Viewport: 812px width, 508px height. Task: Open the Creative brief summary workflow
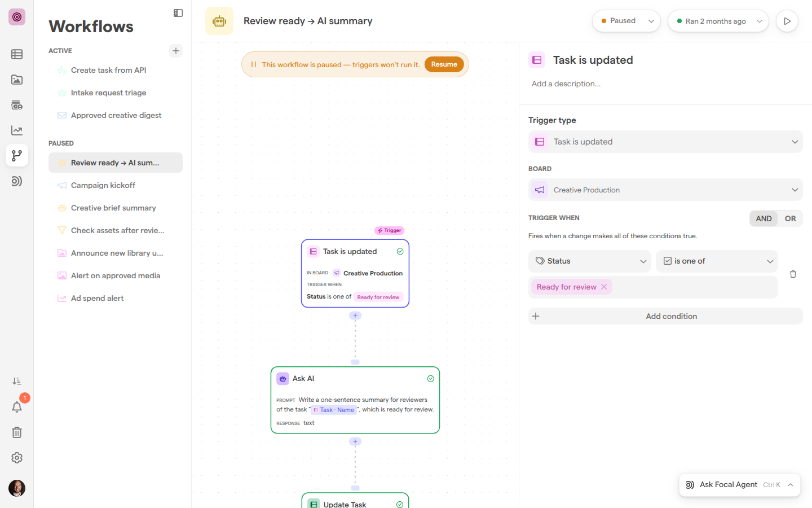(x=116, y=208)
